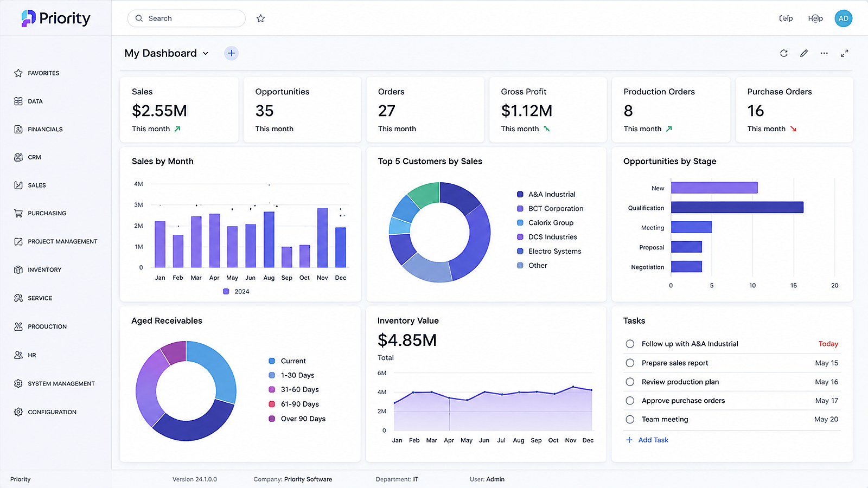The image size is (868, 488).
Task: Click the Inventory Value $4.85M figure
Action: pos(407,340)
